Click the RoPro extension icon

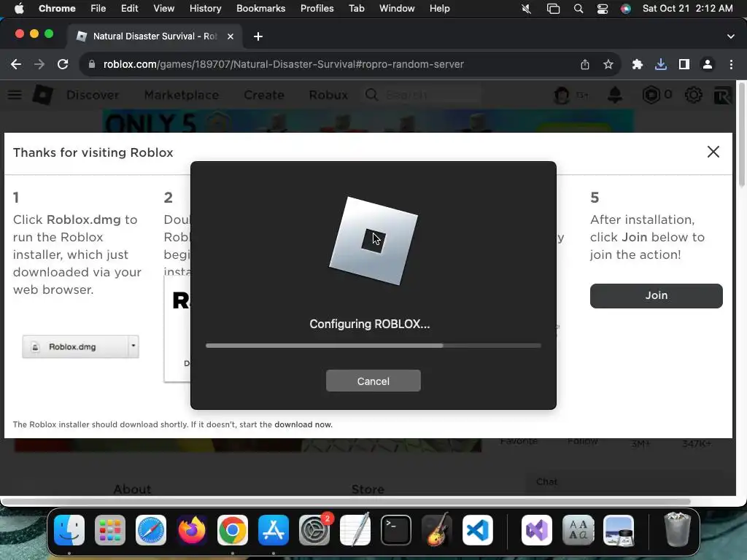(723, 96)
